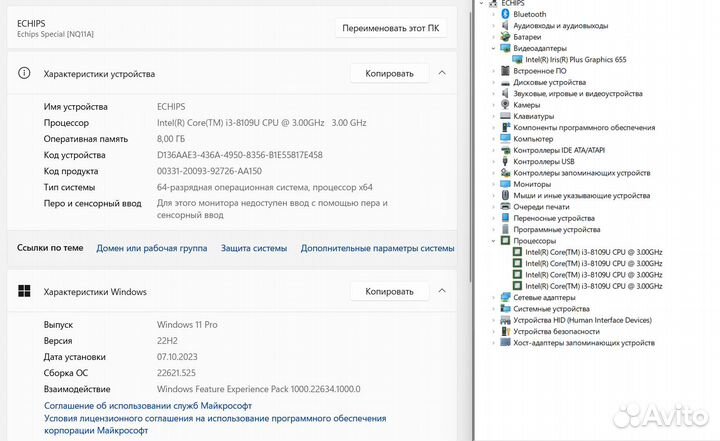Collapse the Характеристики устройства section chevron
The width and height of the screenshot is (720, 441).
442,73
